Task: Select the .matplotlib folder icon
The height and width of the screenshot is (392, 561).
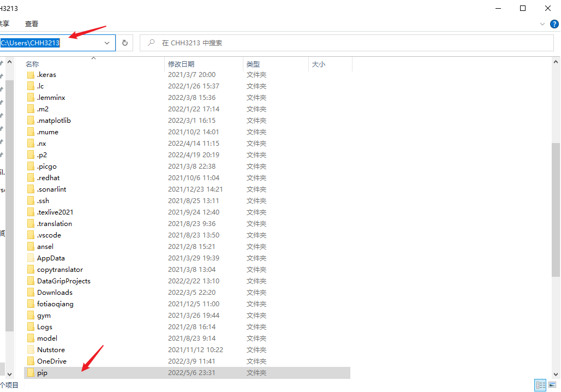Action: coord(31,121)
